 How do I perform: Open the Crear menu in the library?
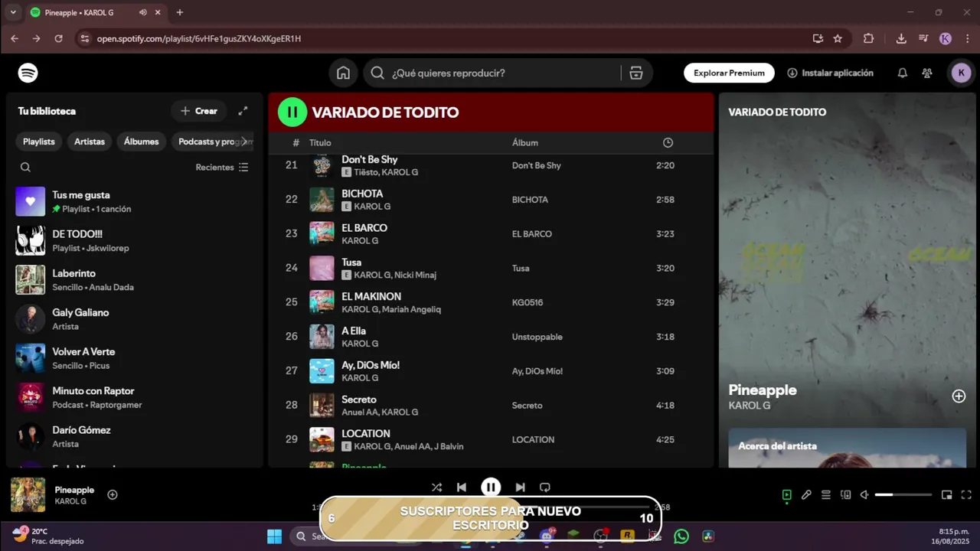click(198, 111)
